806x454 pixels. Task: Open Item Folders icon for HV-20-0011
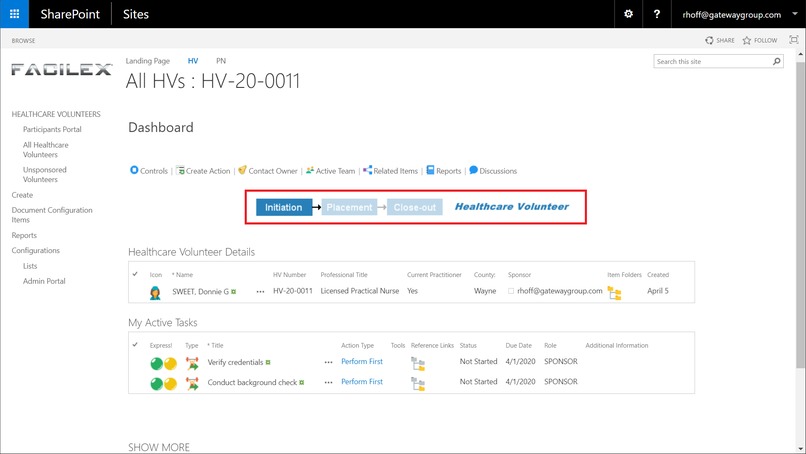click(x=614, y=293)
